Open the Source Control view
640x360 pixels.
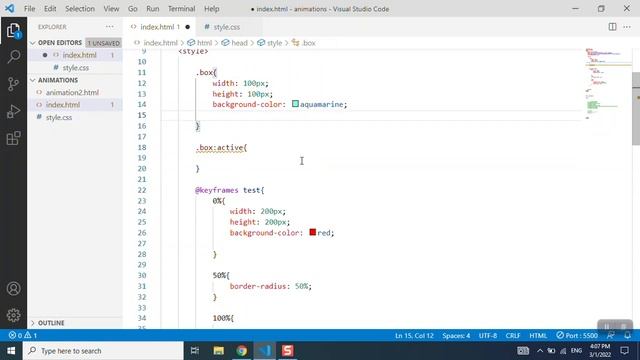tap(13, 84)
